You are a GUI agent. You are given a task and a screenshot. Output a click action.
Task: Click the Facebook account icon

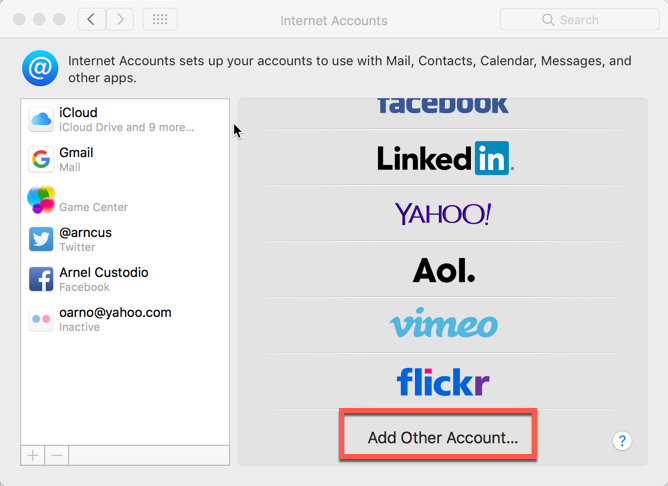pyautogui.click(x=41, y=280)
